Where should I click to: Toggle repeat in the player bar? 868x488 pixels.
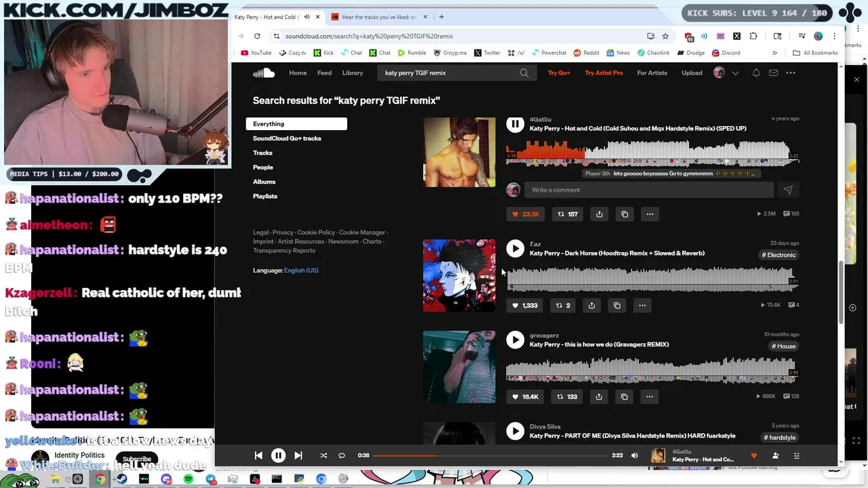point(342,455)
